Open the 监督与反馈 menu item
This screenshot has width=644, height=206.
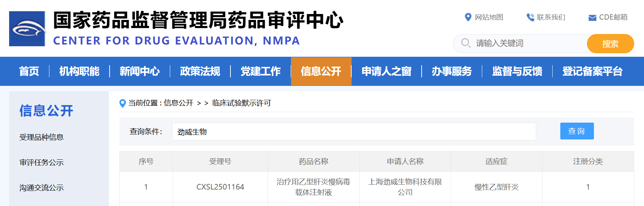coord(517,71)
